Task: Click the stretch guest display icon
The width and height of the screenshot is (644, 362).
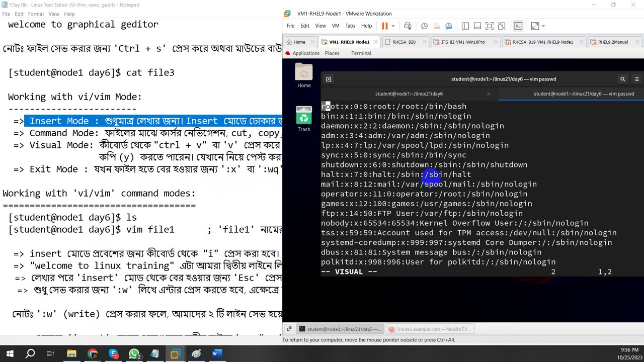Action: (x=534, y=26)
